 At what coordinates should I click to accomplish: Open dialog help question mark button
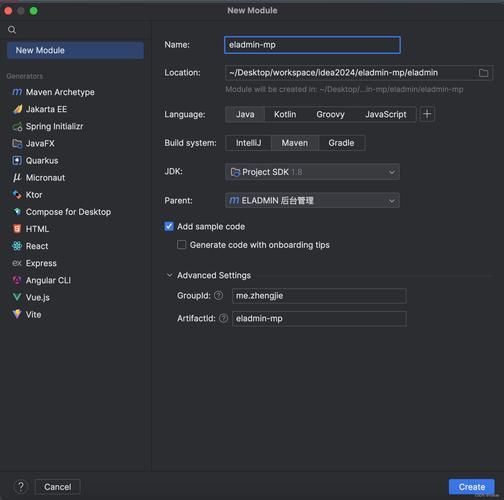(x=21, y=487)
